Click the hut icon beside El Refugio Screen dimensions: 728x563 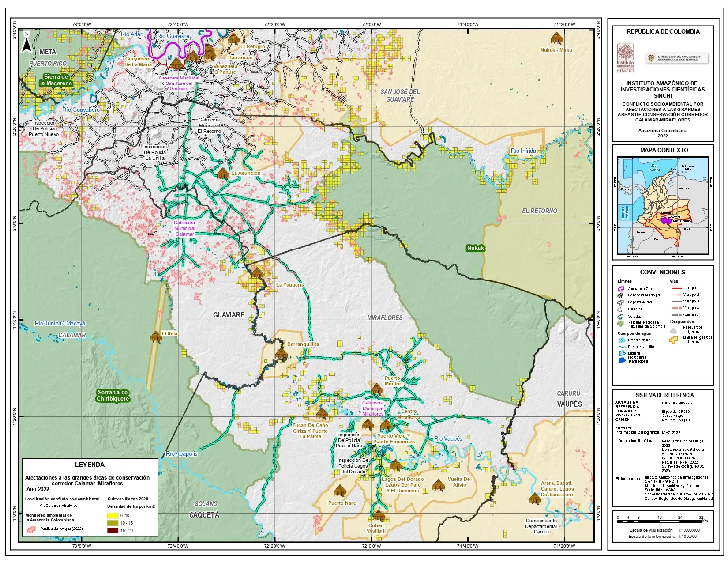coord(233,39)
